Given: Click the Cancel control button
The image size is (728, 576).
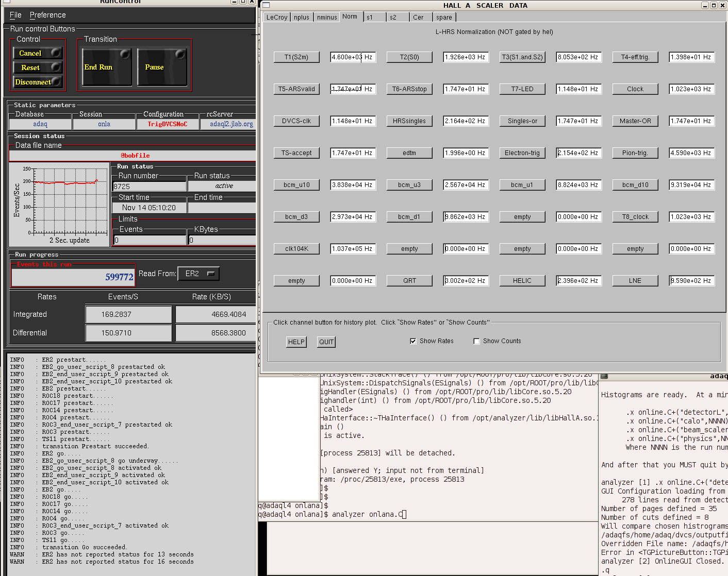Looking at the screenshot, I should click(37, 53).
